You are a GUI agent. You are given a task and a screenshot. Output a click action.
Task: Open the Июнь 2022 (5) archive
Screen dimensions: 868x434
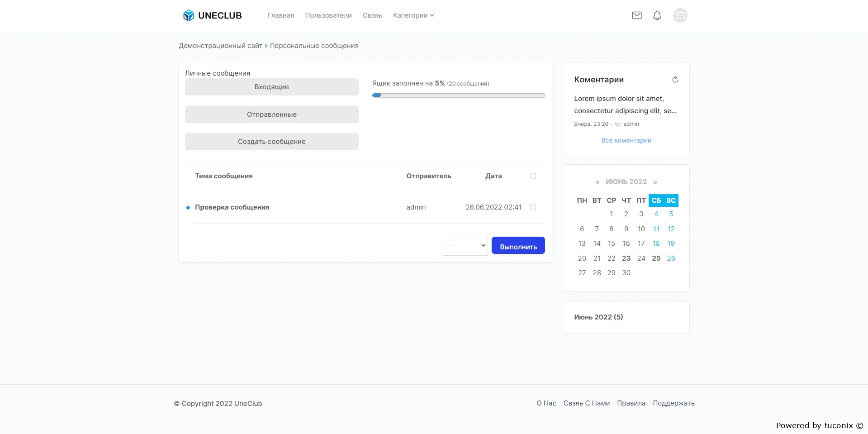pyautogui.click(x=598, y=317)
